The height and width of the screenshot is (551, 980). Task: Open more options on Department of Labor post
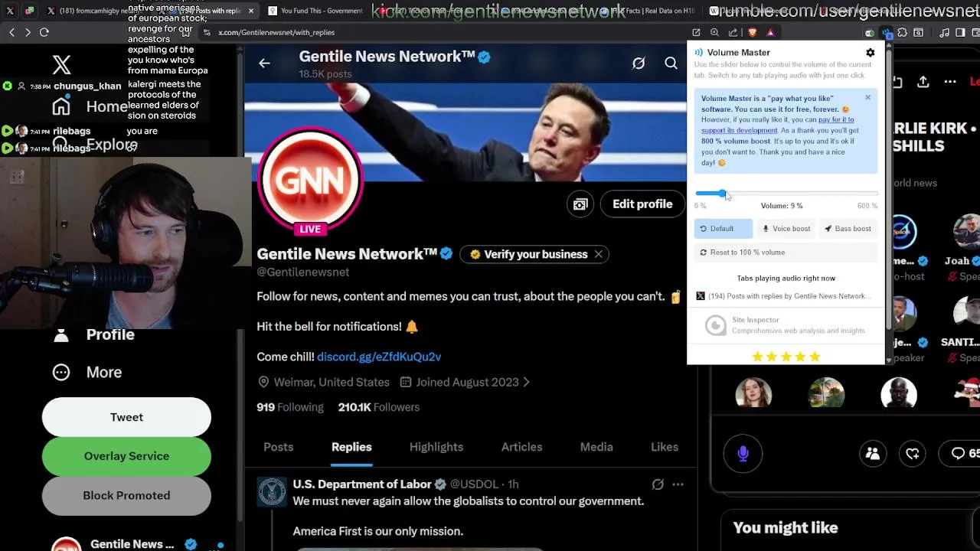tap(678, 484)
